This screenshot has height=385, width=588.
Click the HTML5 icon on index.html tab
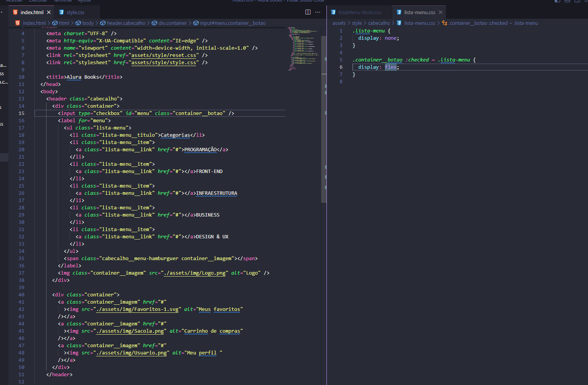[x=15, y=12]
